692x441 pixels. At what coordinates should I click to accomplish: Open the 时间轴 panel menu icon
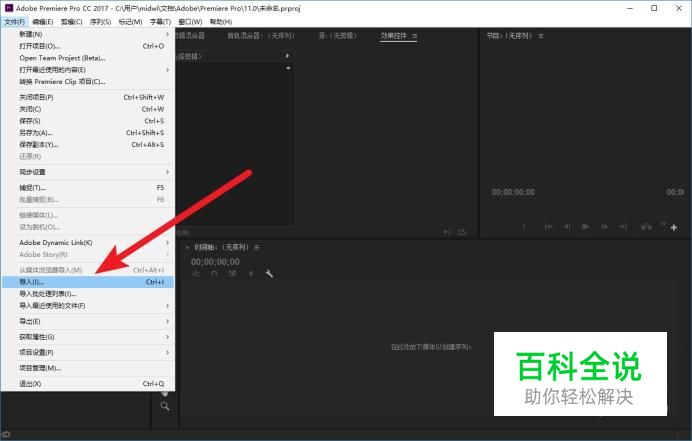point(256,247)
